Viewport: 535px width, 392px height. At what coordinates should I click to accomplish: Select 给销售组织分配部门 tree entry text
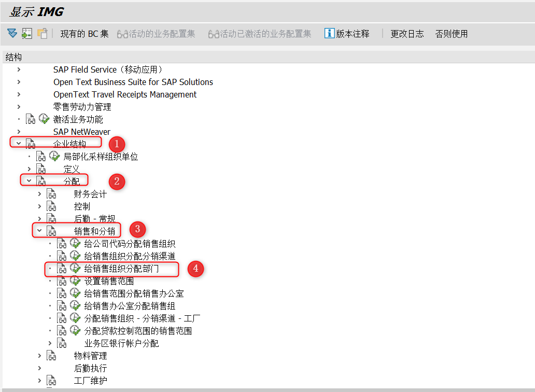coord(121,269)
